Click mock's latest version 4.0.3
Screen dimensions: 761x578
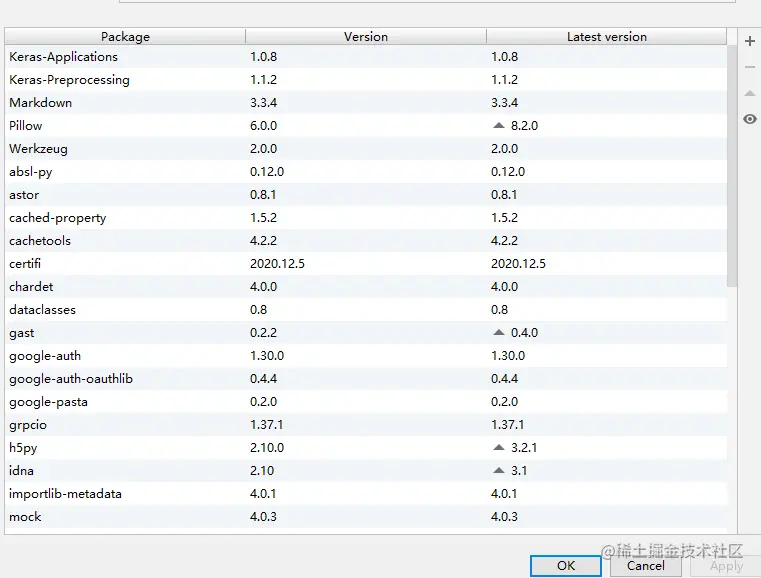[x=504, y=516]
